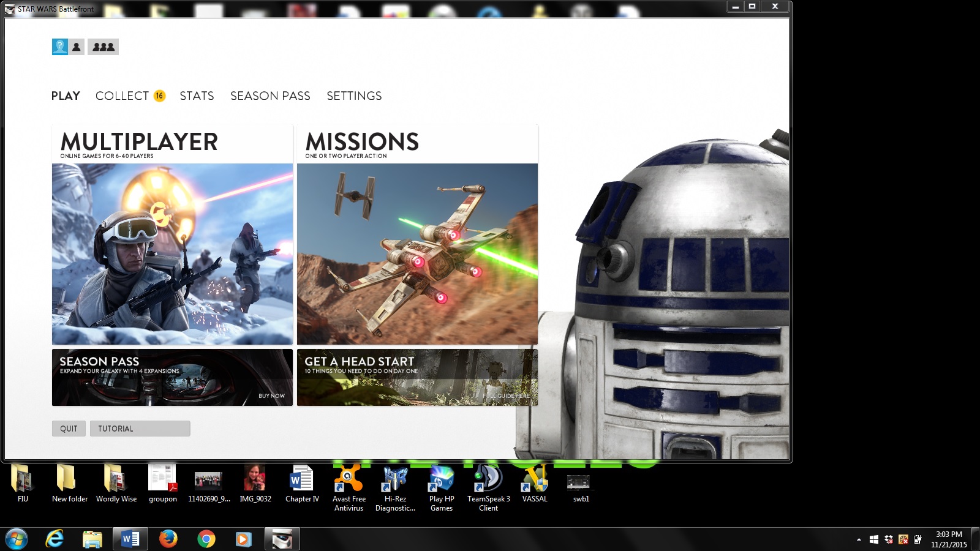Select the MULTIPLAYER game mode tile

[x=172, y=235]
